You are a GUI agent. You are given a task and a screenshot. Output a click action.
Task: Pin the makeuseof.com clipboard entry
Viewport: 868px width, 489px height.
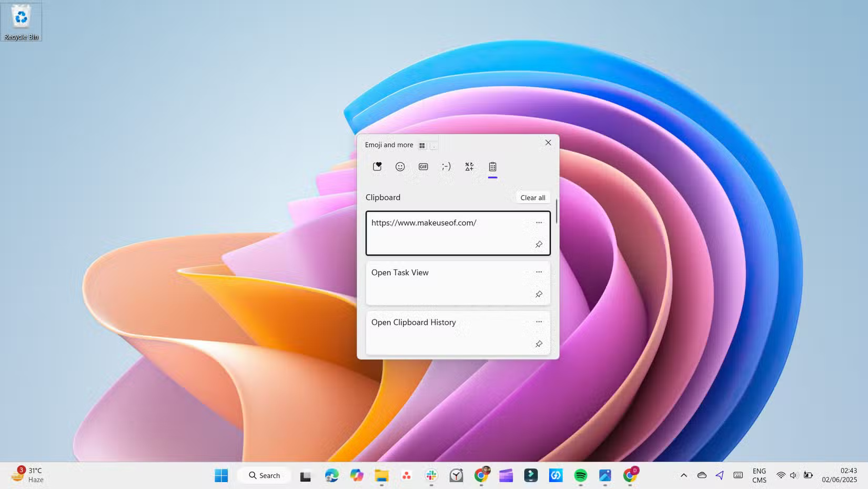click(x=539, y=244)
